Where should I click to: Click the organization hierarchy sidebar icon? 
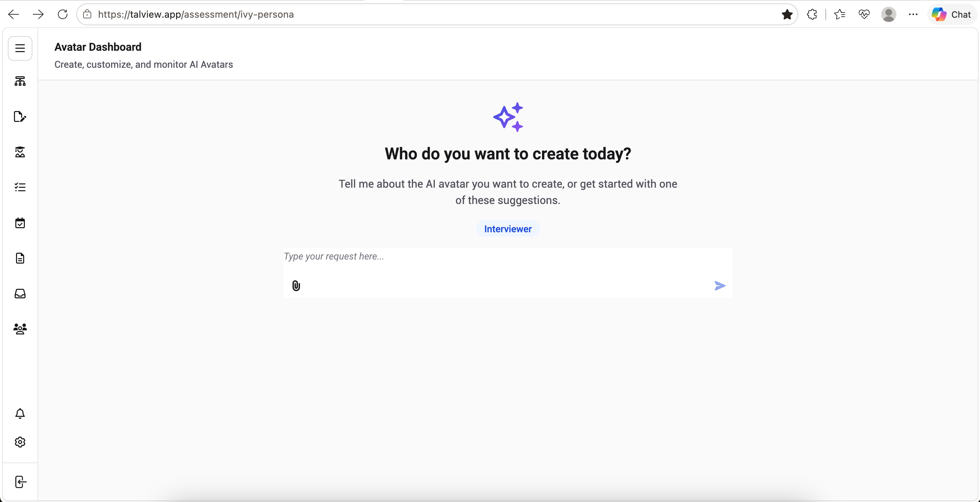pyautogui.click(x=20, y=81)
